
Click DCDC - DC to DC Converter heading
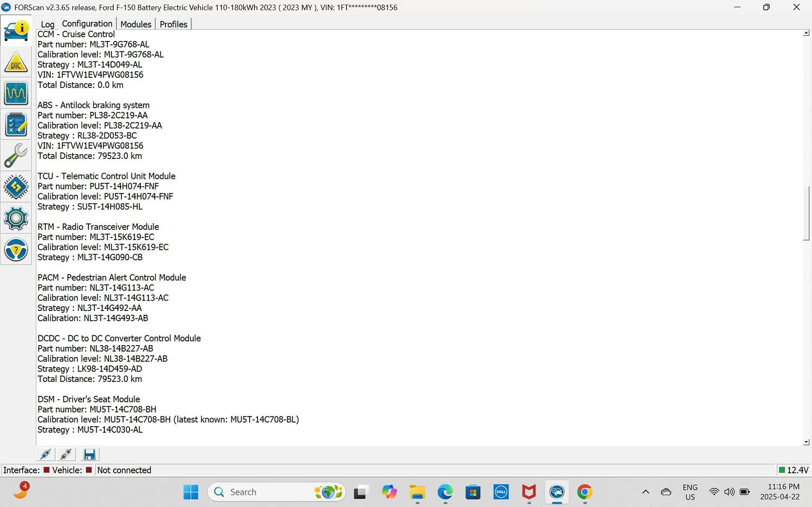[x=119, y=338]
